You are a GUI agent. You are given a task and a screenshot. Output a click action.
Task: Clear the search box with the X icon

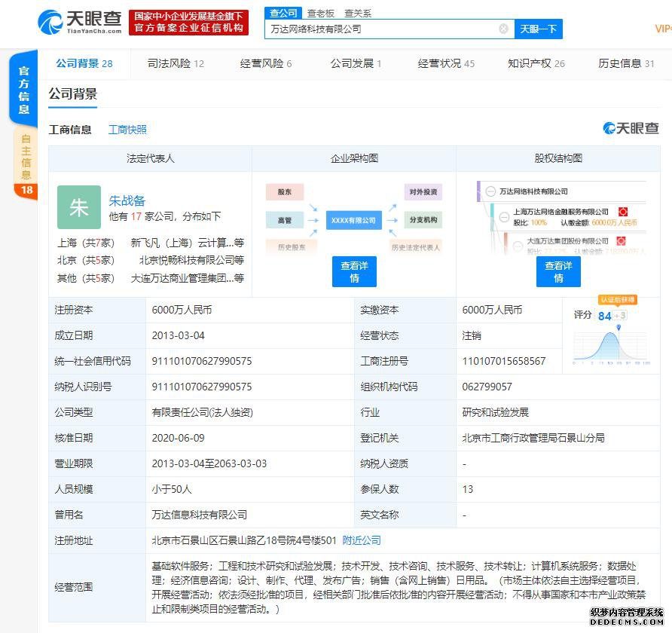coord(503,29)
